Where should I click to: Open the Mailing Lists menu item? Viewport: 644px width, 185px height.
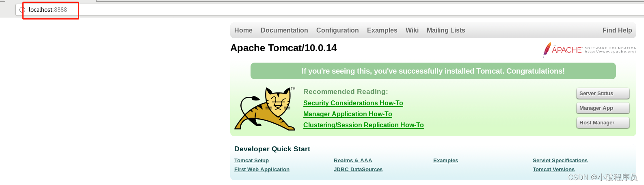click(446, 30)
